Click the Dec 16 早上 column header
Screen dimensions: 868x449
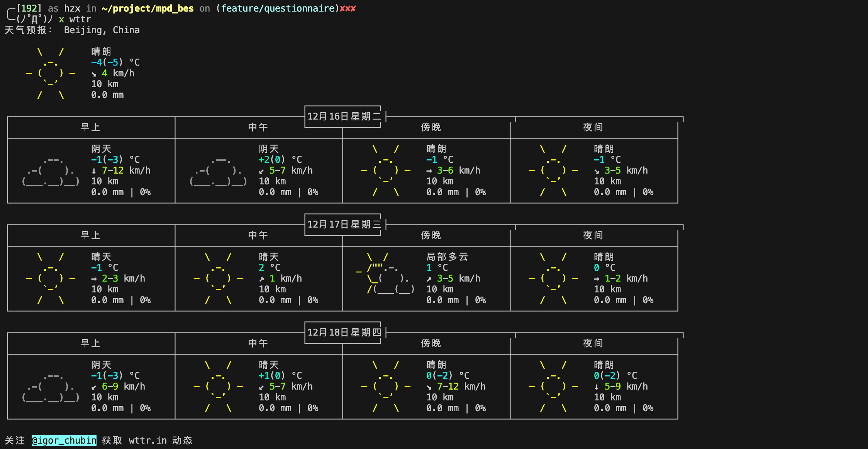click(x=90, y=127)
